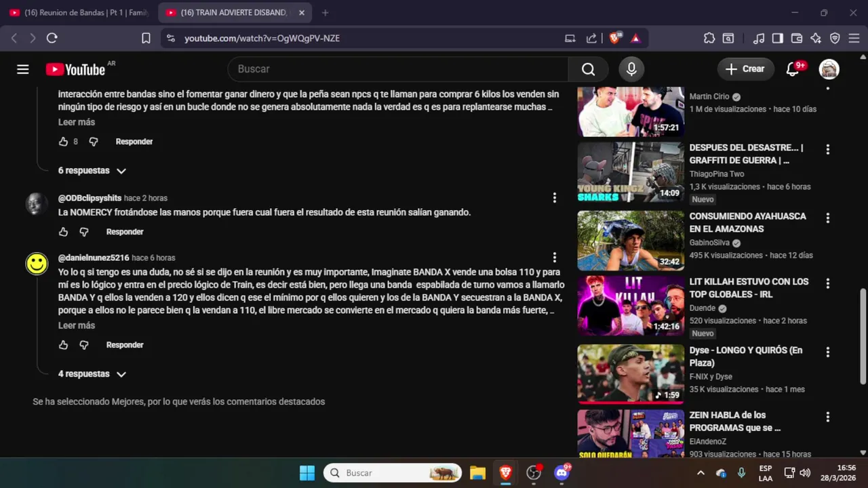Show hidden system tray icons
Image resolution: width=868 pixels, height=488 pixels.
pos(701,473)
